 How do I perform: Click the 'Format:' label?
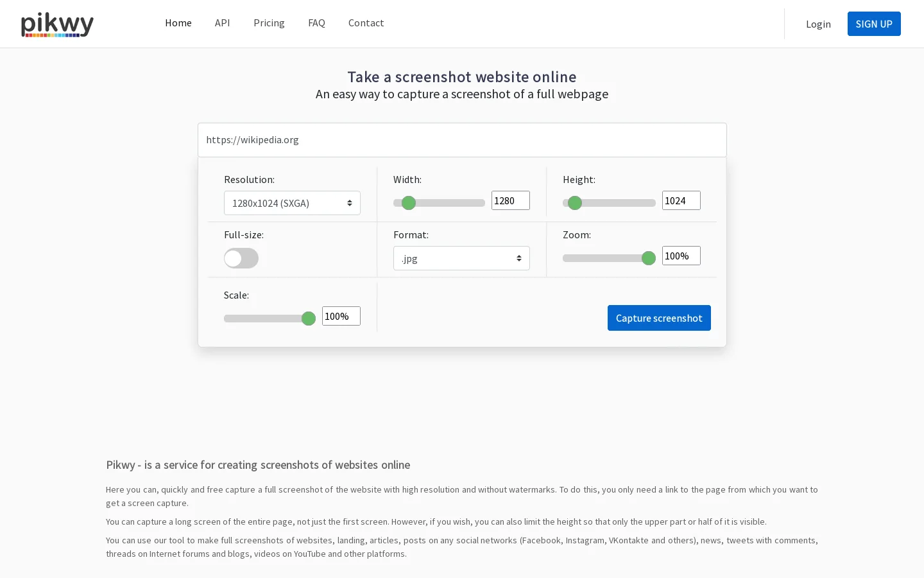click(x=411, y=235)
